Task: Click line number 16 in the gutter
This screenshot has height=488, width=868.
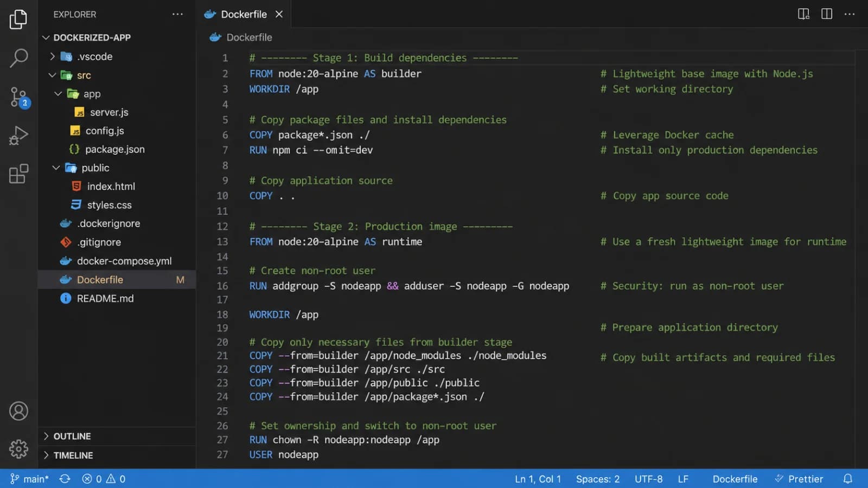Action: click(222, 286)
